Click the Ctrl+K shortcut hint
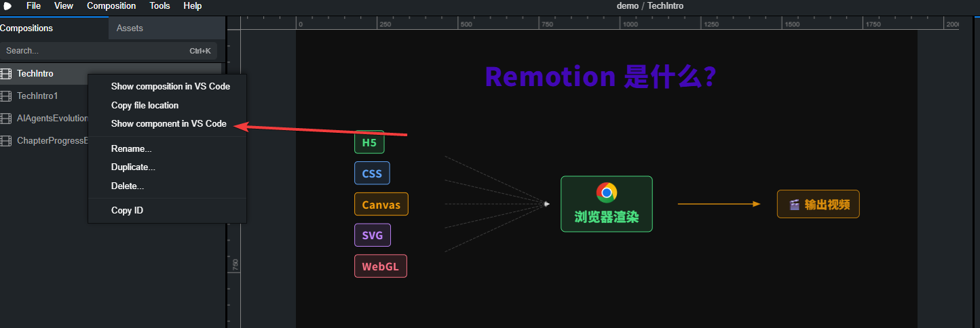980x328 pixels. point(200,51)
